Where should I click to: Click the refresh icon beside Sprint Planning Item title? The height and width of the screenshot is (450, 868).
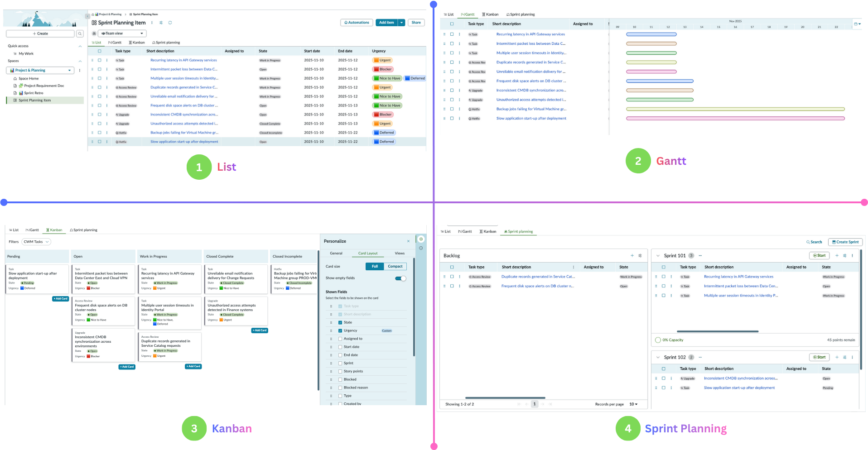pyautogui.click(x=170, y=23)
